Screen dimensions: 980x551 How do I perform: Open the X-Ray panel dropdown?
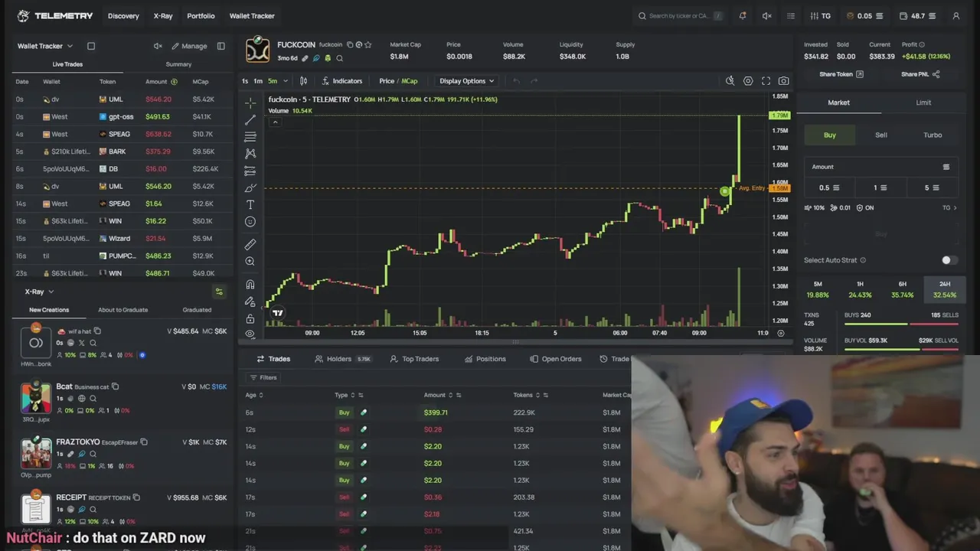tap(39, 292)
